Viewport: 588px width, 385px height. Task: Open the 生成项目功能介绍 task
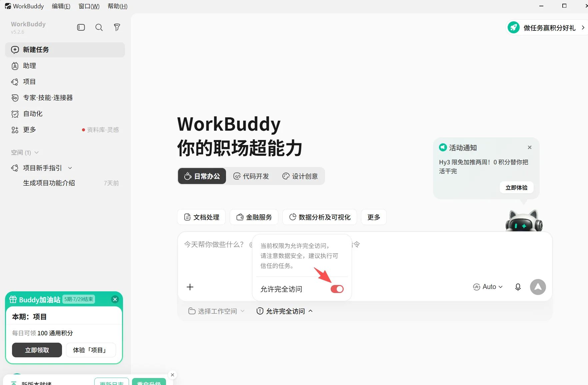coord(65,183)
